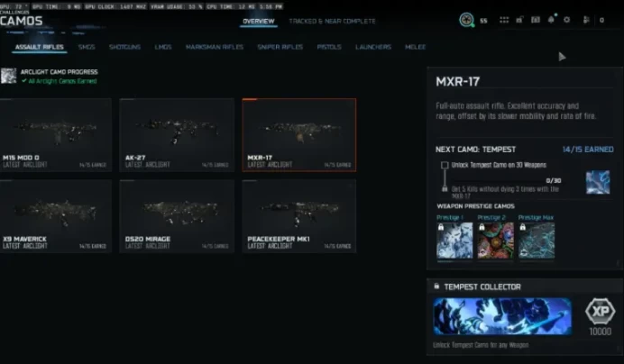624x364 pixels.
Task: Open the player profile avatar icon
Action: [466, 20]
